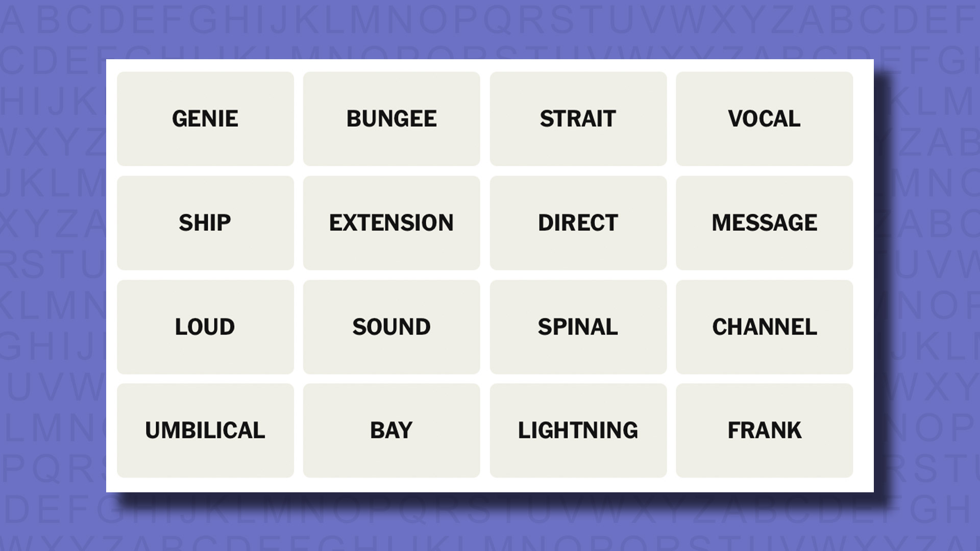Select the VOCAL tile
Image resolution: width=980 pixels, height=551 pixels.
764,118
